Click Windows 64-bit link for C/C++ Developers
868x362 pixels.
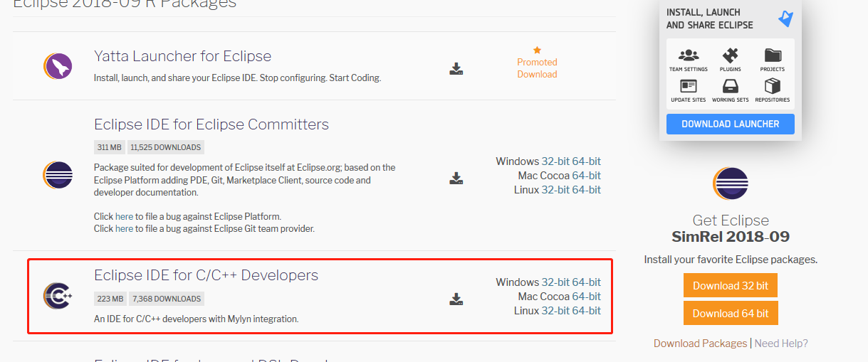point(586,282)
